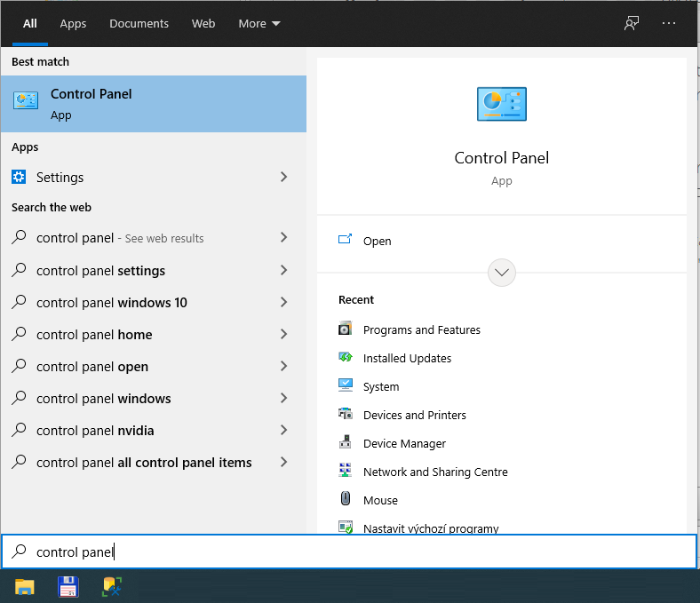Image resolution: width=700 pixels, height=603 pixels.
Task: Click the Programs and Features icon
Action: pos(345,329)
